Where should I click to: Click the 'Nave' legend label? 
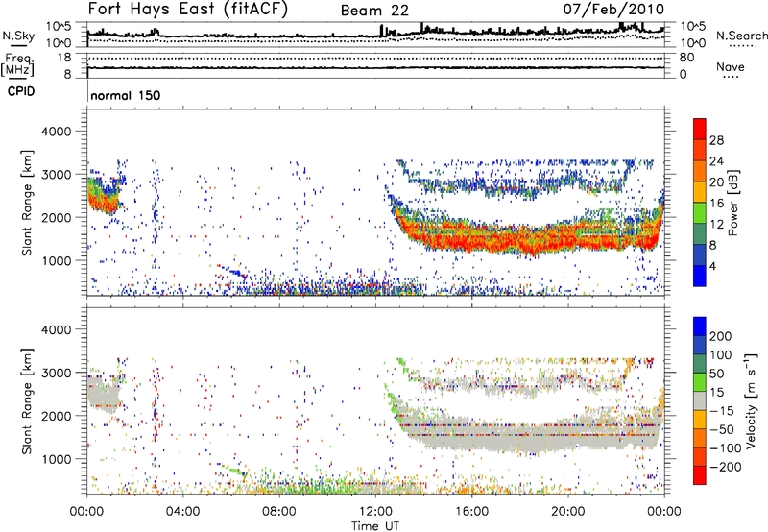pos(731,67)
